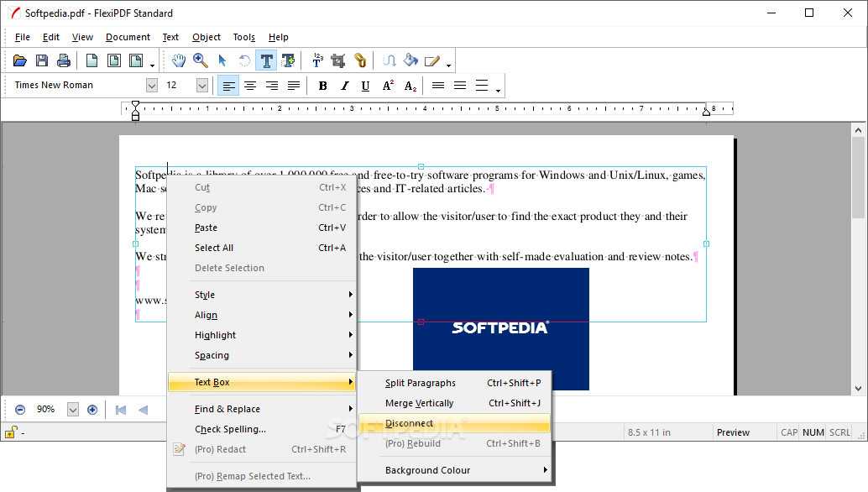The height and width of the screenshot is (492, 868).
Task: Open Find & Replace submenu
Action: click(x=261, y=409)
